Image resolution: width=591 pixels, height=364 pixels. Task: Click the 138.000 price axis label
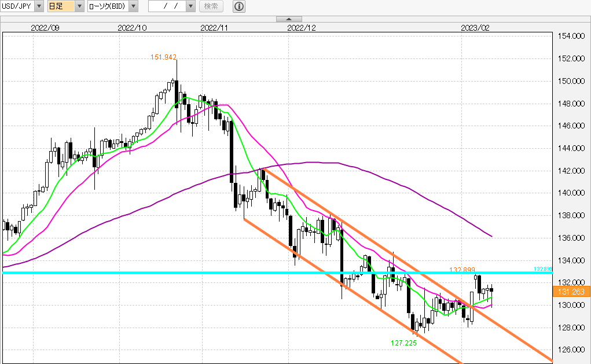coord(571,215)
